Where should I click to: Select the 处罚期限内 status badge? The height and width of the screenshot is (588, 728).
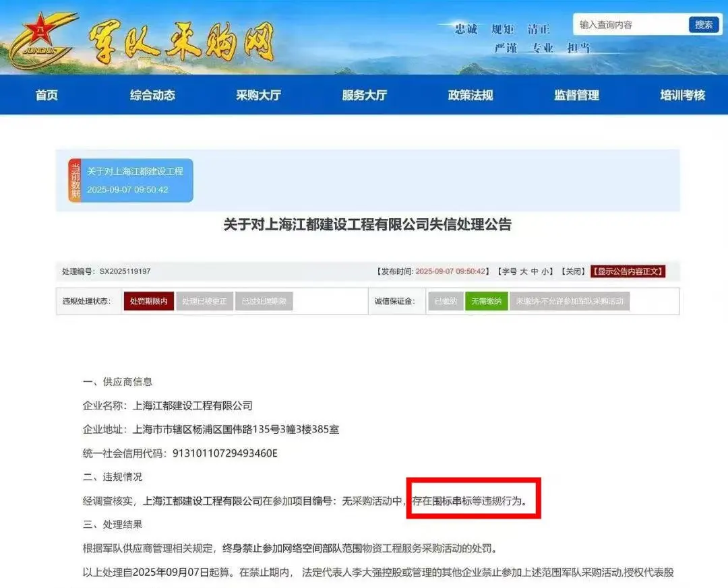tap(148, 301)
